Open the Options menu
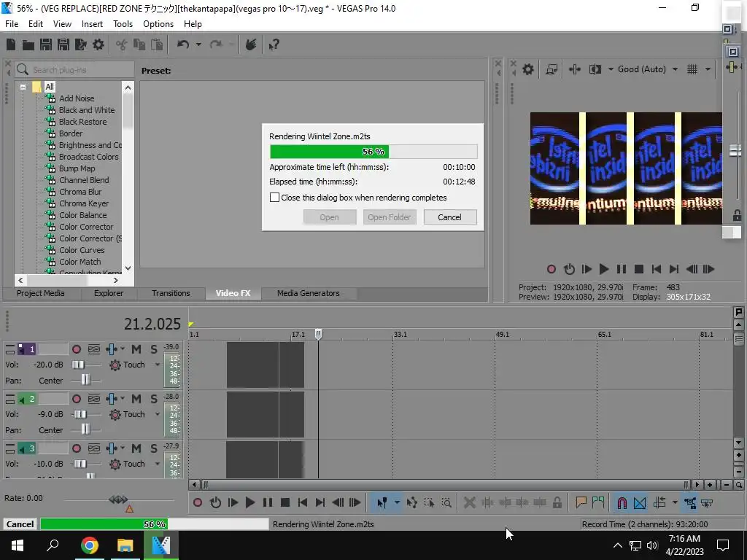The width and height of the screenshot is (747, 560). click(158, 24)
